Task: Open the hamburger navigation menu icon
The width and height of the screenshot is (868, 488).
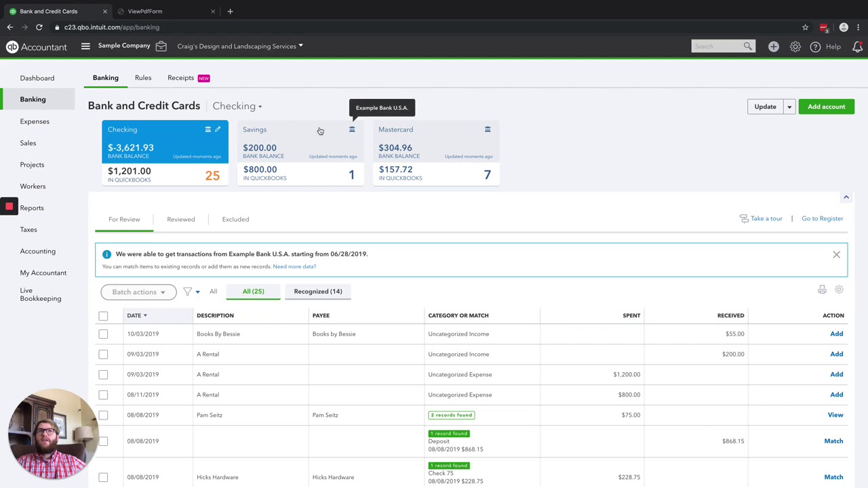Action: click(x=85, y=46)
